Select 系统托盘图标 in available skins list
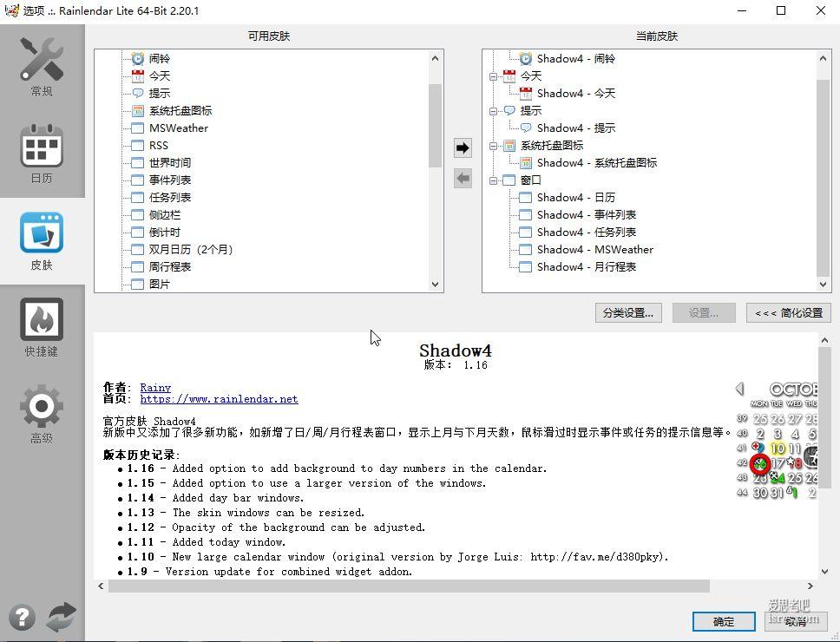Viewport: 840px width, 642px height. (x=180, y=111)
